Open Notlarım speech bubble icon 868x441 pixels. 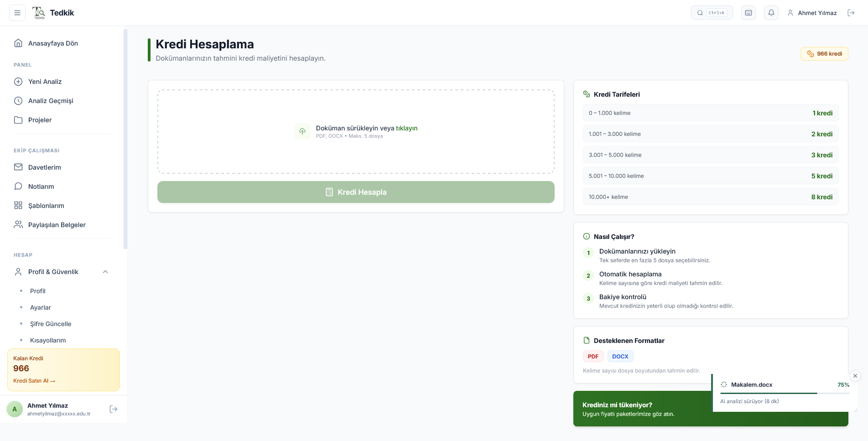[x=18, y=187]
